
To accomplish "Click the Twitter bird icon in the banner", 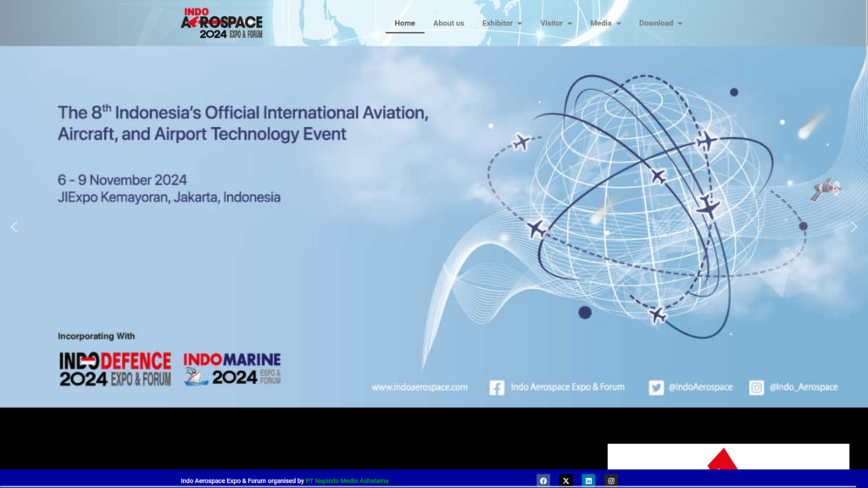I will click(x=656, y=387).
